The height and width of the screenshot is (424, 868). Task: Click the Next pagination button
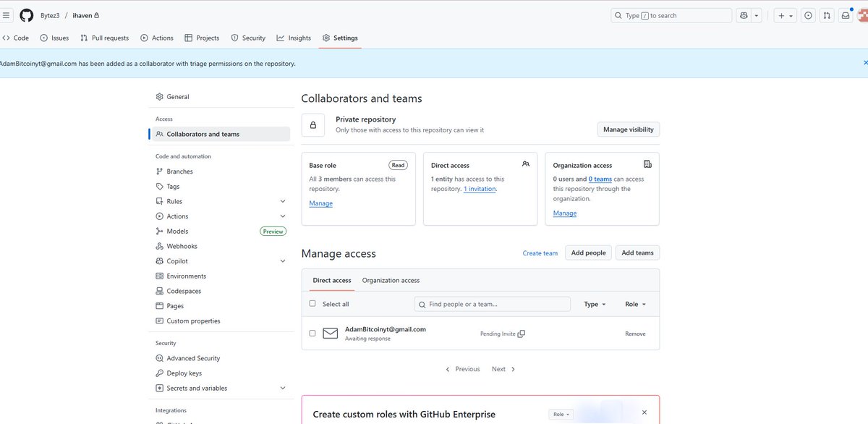(503, 369)
